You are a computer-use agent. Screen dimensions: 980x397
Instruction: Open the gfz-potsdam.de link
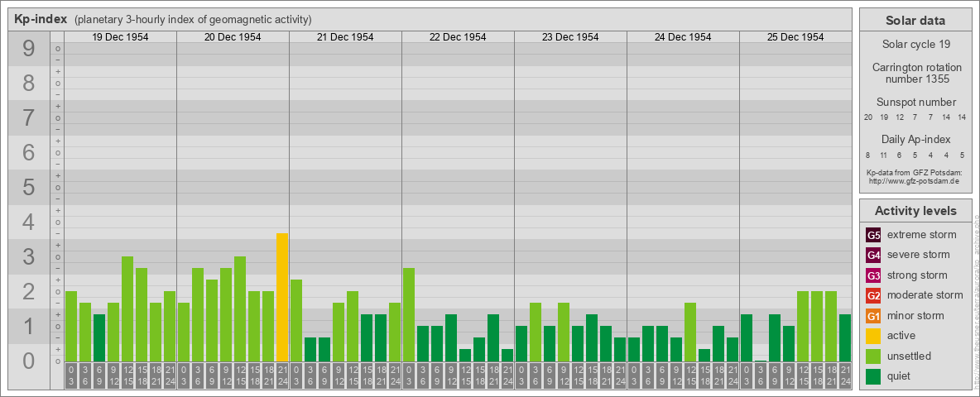click(915, 180)
